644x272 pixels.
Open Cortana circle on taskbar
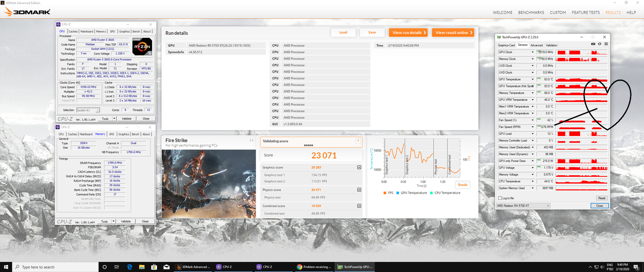(x=104, y=267)
